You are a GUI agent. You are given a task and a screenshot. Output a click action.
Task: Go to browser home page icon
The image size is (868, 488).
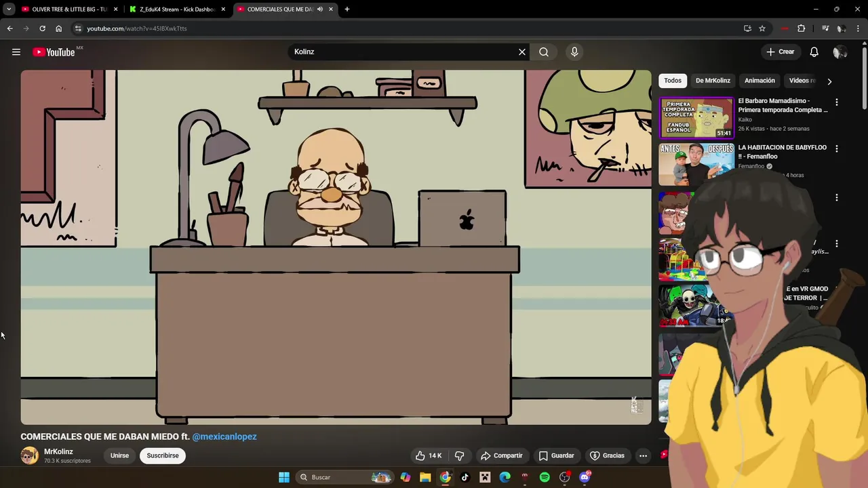point(58,28)
